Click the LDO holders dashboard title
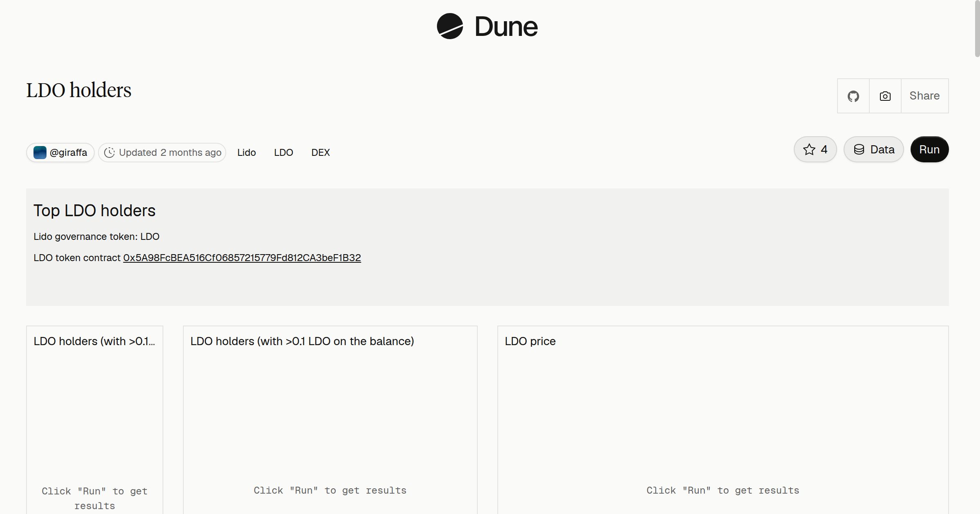980x514 pixels. [x=79, y=90]
